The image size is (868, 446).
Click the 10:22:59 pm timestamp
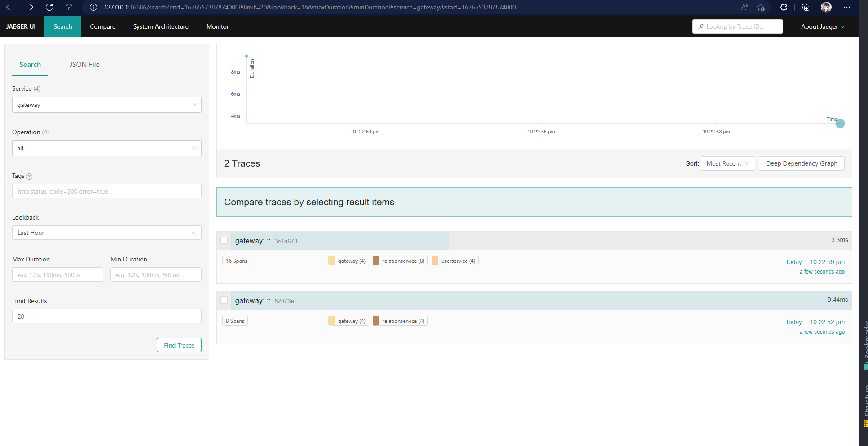827,262
